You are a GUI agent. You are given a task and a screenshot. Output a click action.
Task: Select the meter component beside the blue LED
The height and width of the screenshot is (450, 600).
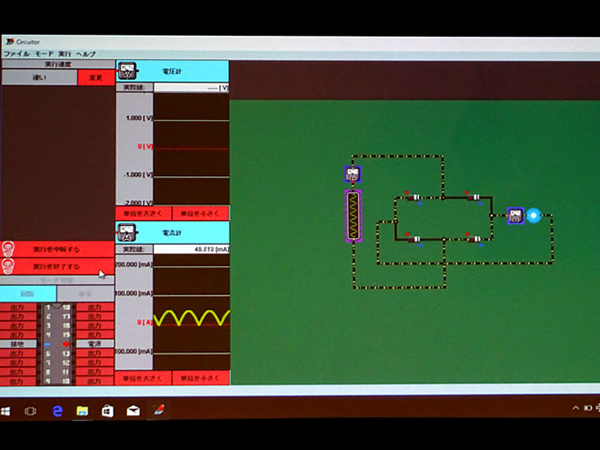click(514, 215)
